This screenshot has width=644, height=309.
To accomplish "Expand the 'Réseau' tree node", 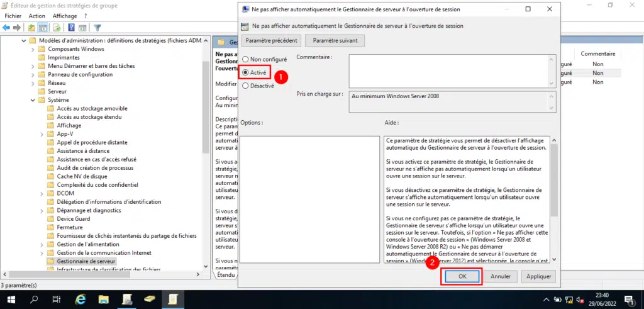I will pos(33,83).
